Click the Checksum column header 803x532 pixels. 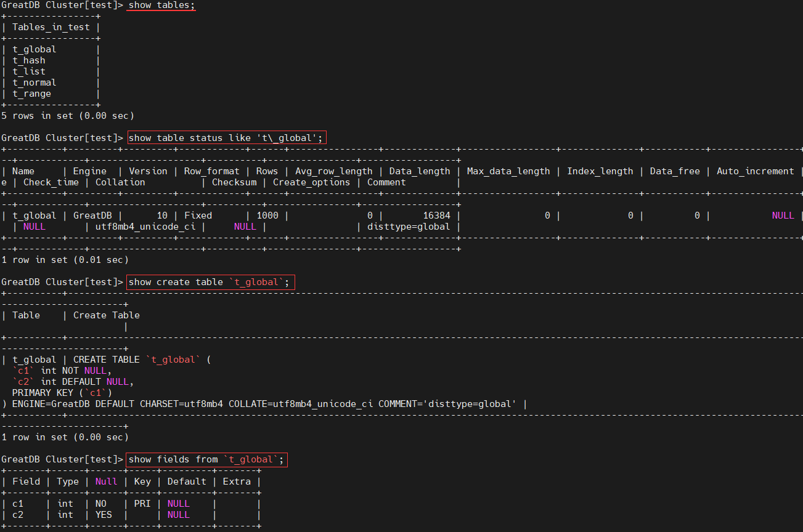pos(234,182)
